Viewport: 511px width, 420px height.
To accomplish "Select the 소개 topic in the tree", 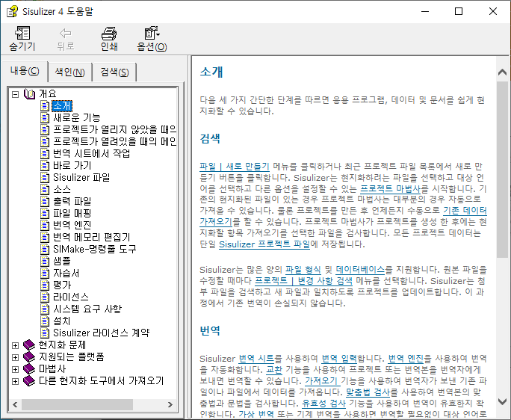I will [62, 105].
